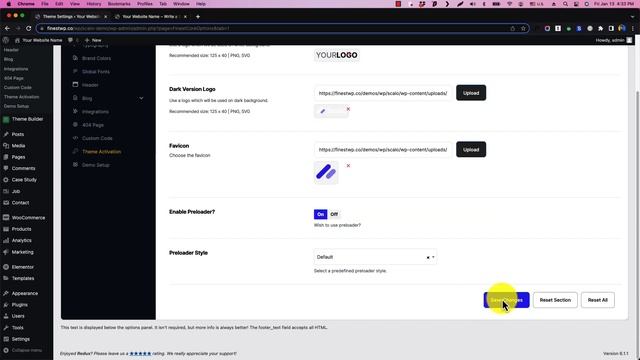This screenshot has height=360, width=640.
Task: Open the Posts admin menu
Action: (x=18, y=134)
